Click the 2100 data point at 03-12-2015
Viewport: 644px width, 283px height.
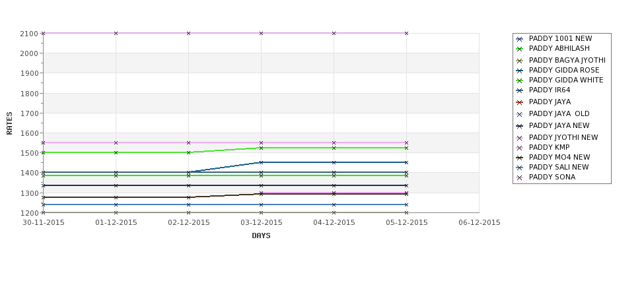[x=261, y=33]
